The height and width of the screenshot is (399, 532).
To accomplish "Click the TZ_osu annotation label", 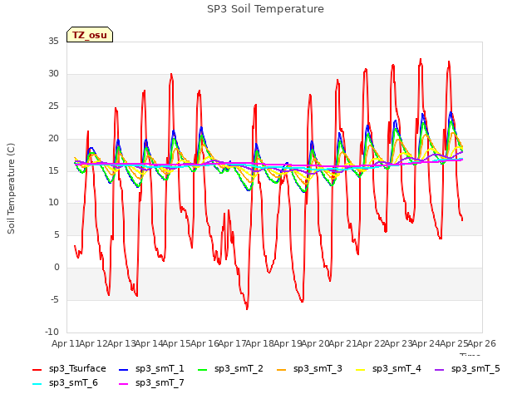I will point(90,35).
